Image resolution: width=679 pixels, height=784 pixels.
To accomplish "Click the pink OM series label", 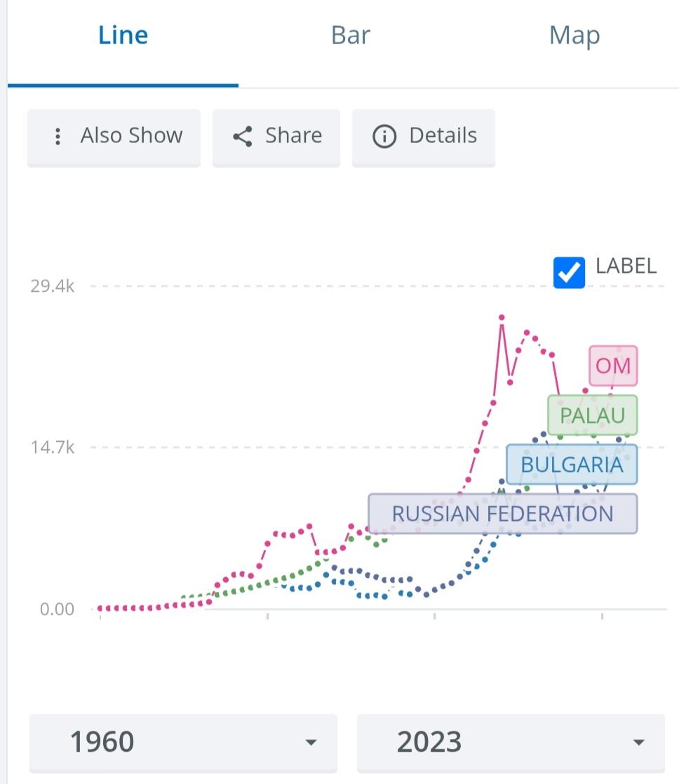I will point(613,366).
